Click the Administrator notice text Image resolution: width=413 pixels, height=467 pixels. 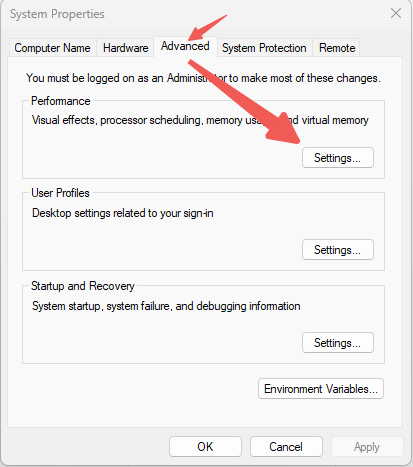(203, 78)
